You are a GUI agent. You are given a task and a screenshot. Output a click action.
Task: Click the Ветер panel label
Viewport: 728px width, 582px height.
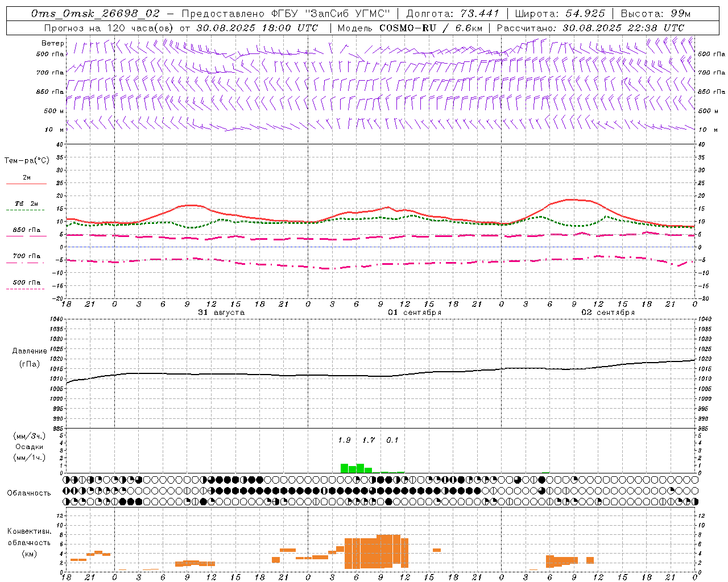point(53,43)
